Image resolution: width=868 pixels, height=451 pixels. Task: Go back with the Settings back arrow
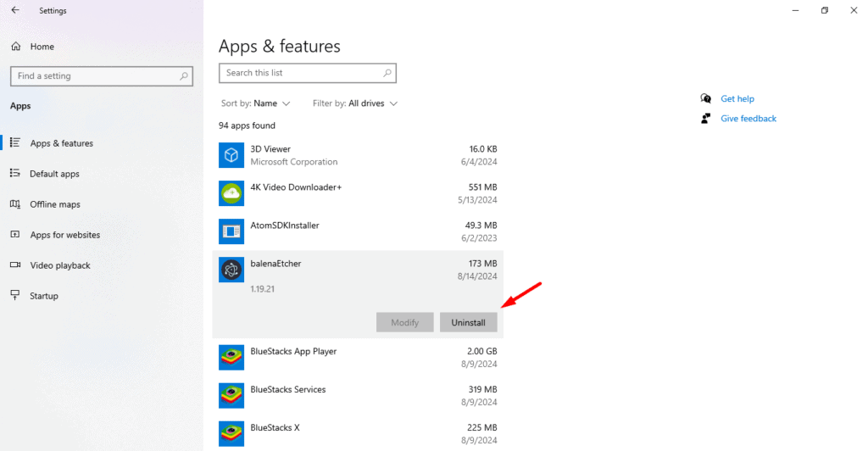15,10
